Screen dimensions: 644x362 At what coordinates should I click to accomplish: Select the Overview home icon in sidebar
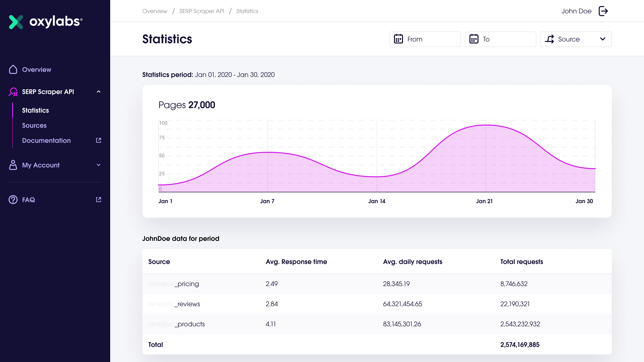click(13, 69)
